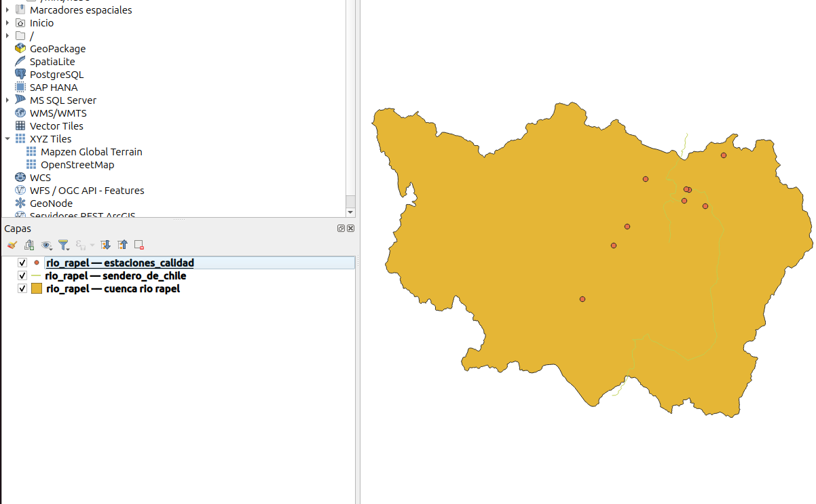
Task: Expand the Marcadores espaciales node
Action: coord(7,10)
